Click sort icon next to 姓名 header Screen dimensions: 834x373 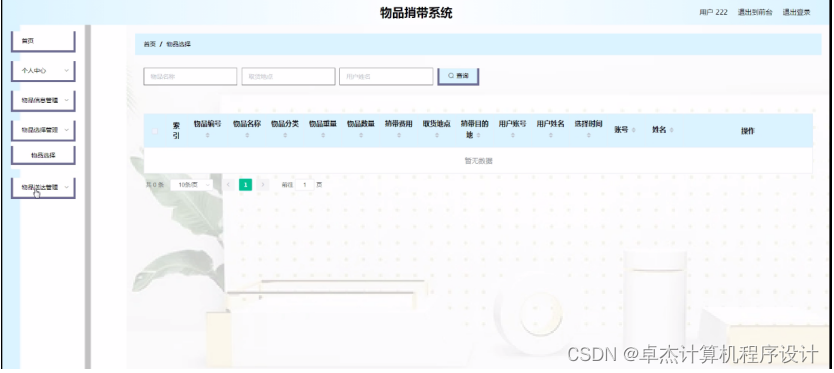pos(671,130)
